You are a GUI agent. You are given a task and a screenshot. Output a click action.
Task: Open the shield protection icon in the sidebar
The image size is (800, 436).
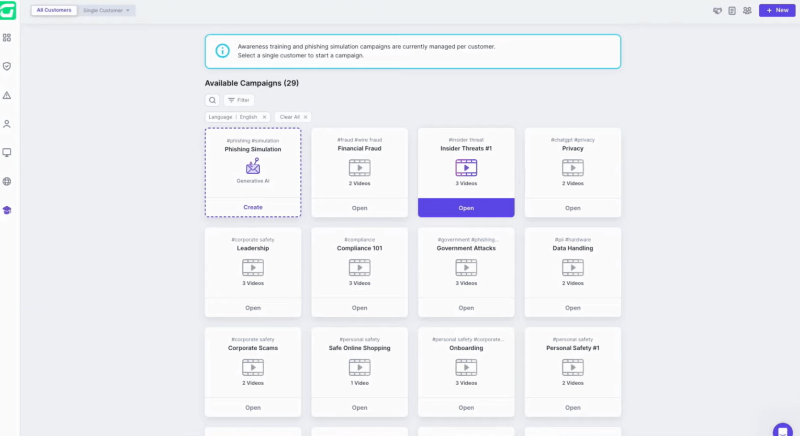pos(7,66)
